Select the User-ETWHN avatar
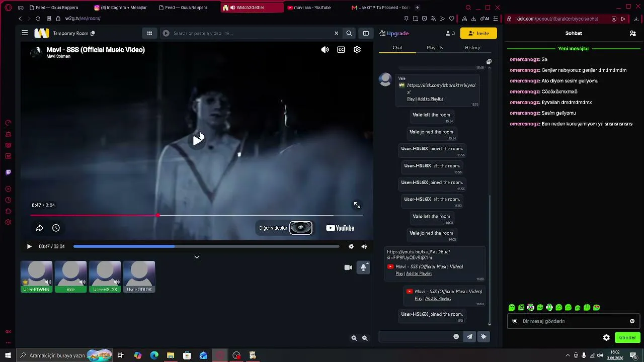This screenshot has width=644, height=362. point(36,277)
